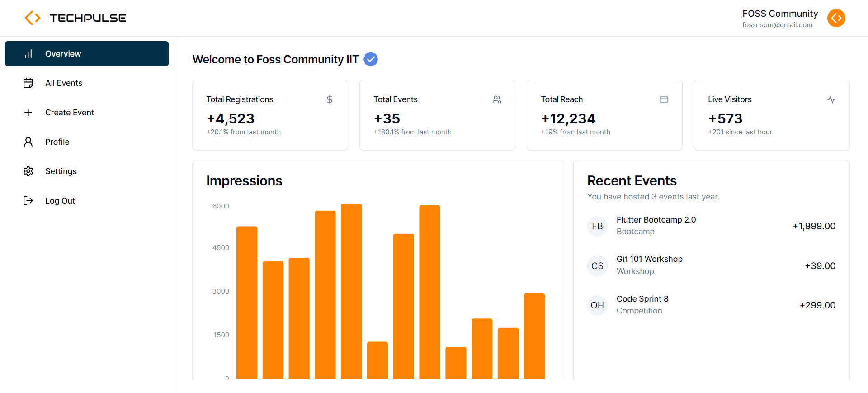Click the +12,234 total reach value
The width and height of the screenshot is (868, 393).
[x=568, y=118]
